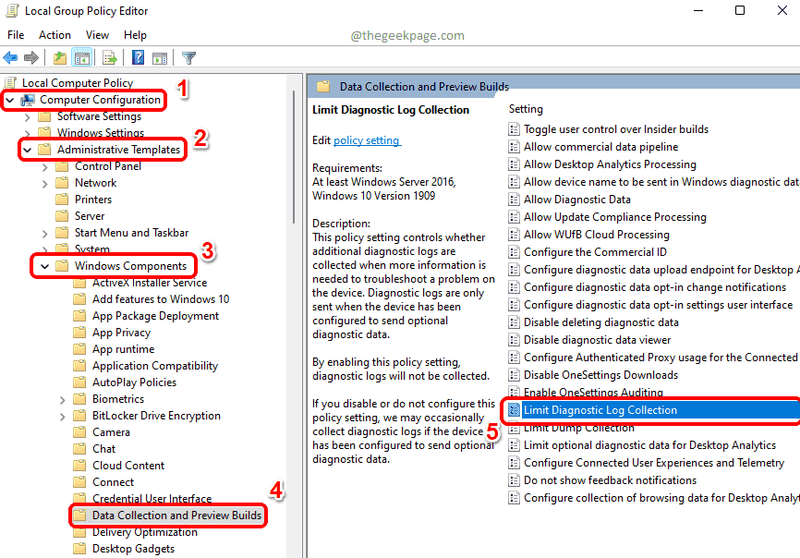Collapse the Computer Configuration node

10,100
